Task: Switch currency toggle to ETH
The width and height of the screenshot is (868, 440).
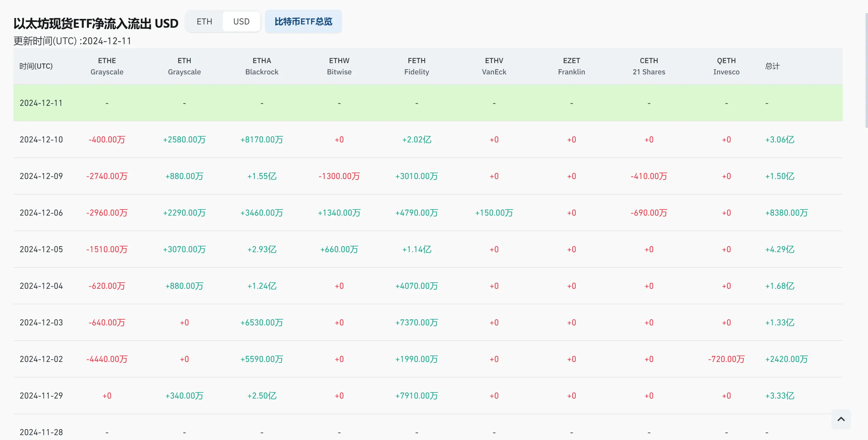Action: 204,22
